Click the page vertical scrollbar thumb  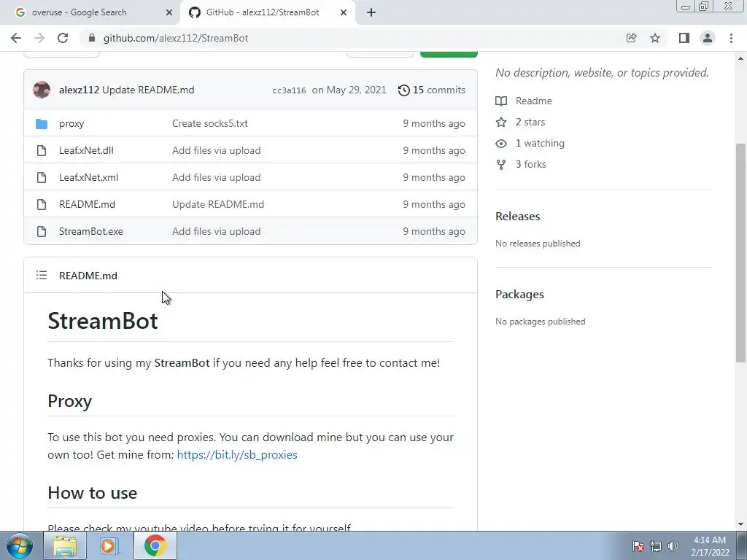pyautogui.click(x=740, y=252)
